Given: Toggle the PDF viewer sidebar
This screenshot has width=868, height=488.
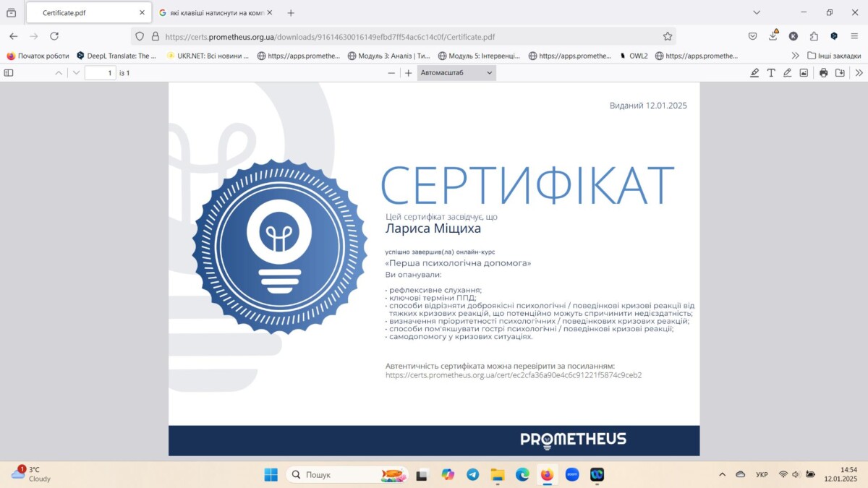Looking at the screenshot, I should 9,73.
